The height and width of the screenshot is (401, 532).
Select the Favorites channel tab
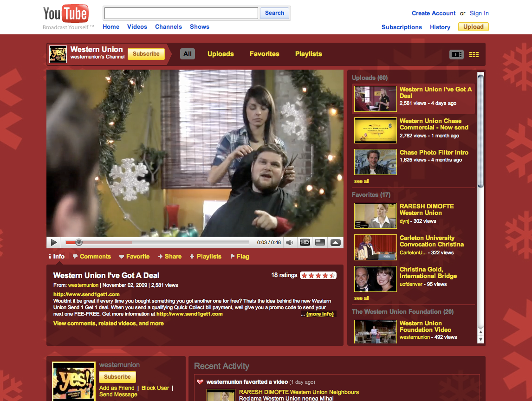pos(264,54)
